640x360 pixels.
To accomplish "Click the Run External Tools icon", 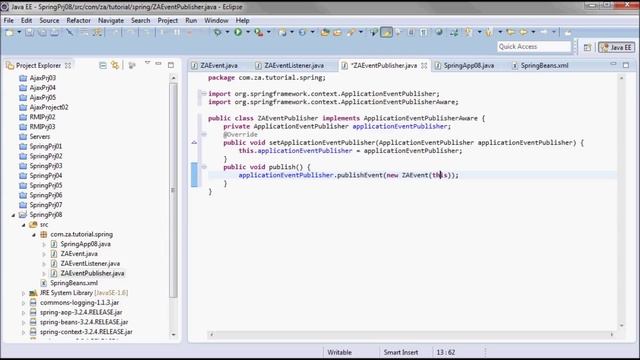I will point(259,32).
